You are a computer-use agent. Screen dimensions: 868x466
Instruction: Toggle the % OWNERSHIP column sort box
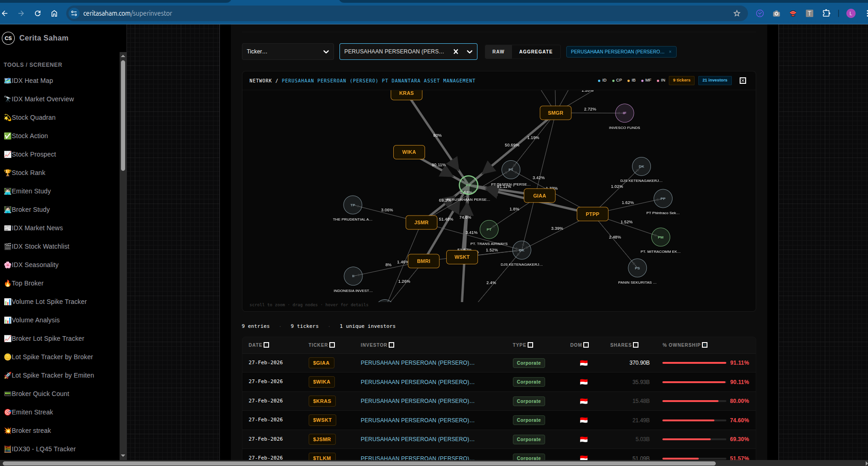[705, 345]
